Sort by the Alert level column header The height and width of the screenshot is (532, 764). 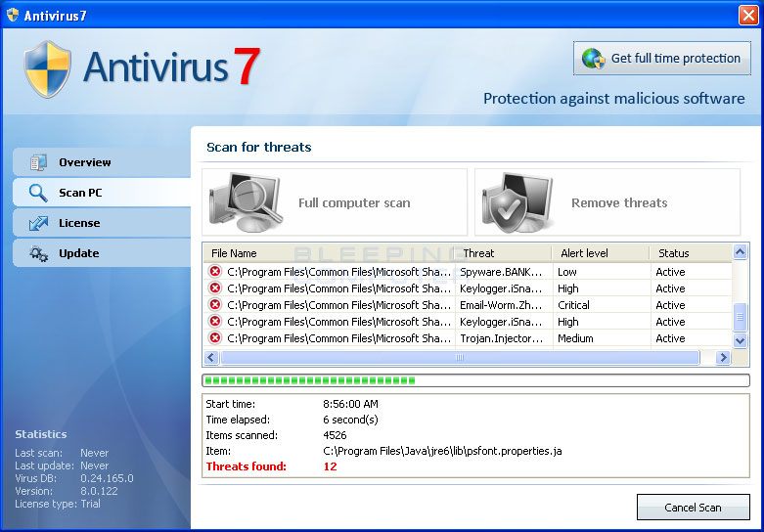point(601,253)
